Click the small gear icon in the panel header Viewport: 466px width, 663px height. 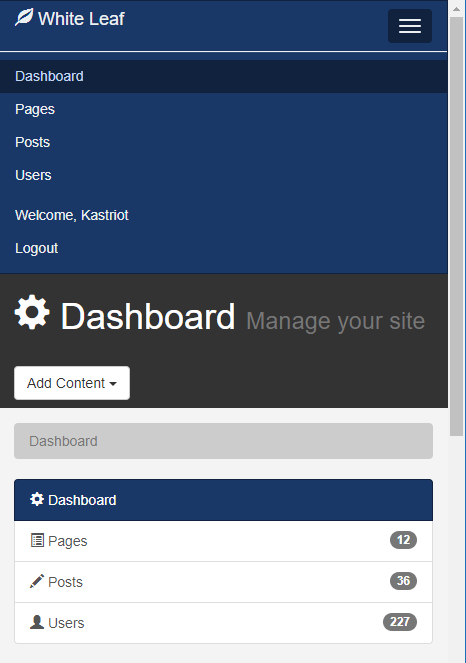point(37,499)
